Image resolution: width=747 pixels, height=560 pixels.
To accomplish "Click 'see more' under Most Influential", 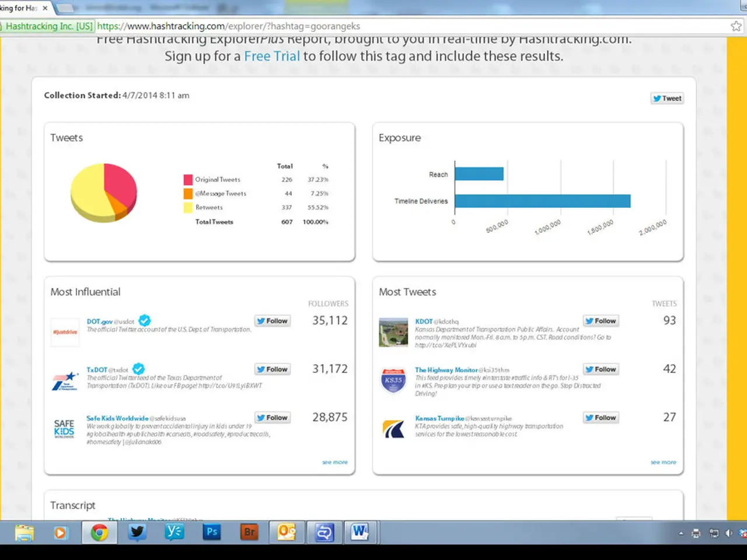I will [x=334, y=461].
